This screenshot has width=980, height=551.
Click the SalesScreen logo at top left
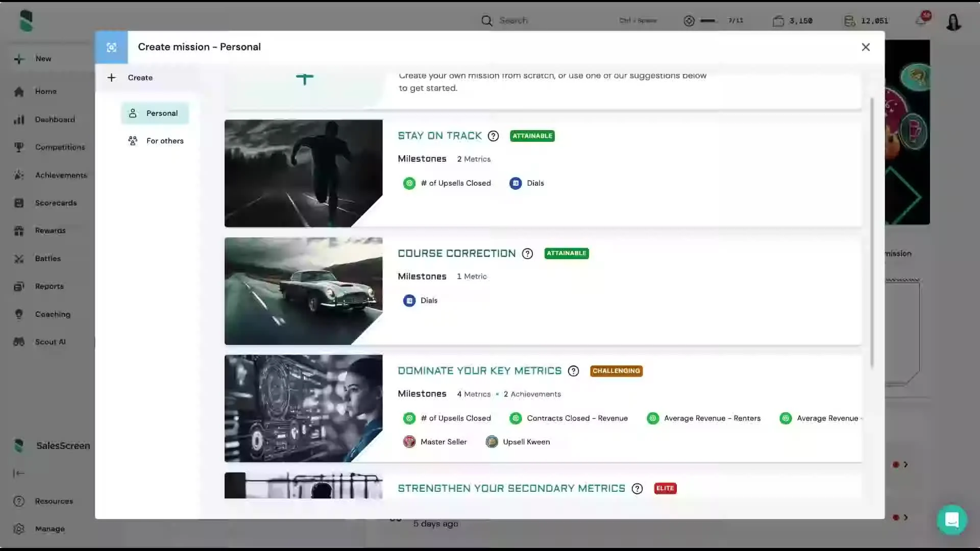[x=26, y=21]
